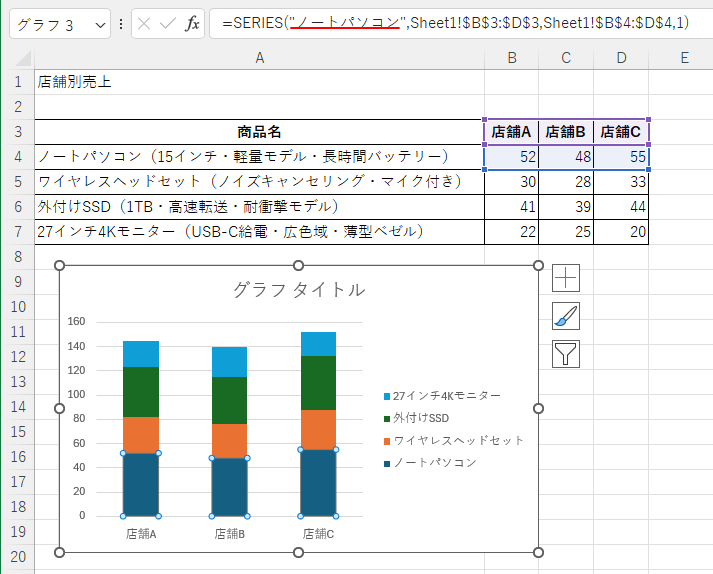Click cell D7 with value 20
Viewport: 713px width, 574px height.
tap(621, 232)
